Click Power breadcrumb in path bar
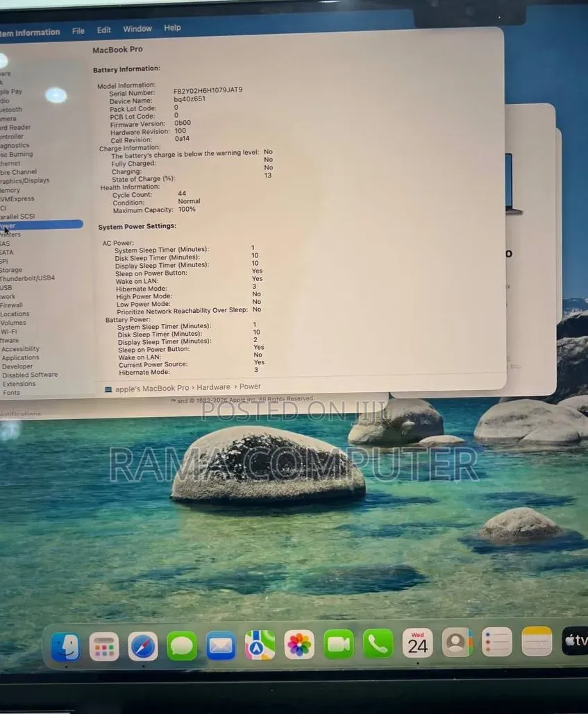 tap(250, 386)
